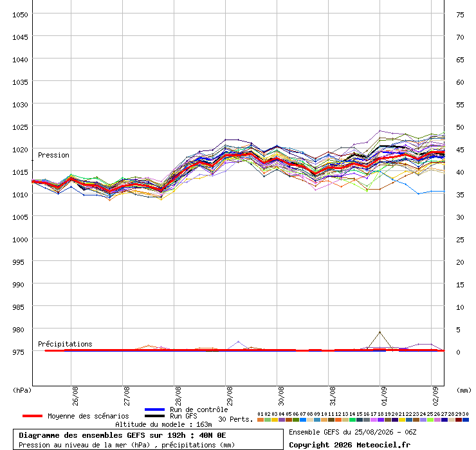
Task: Click 'Copyright 2026 Meteociel.fr' text
Action: [x=349, y=445]
